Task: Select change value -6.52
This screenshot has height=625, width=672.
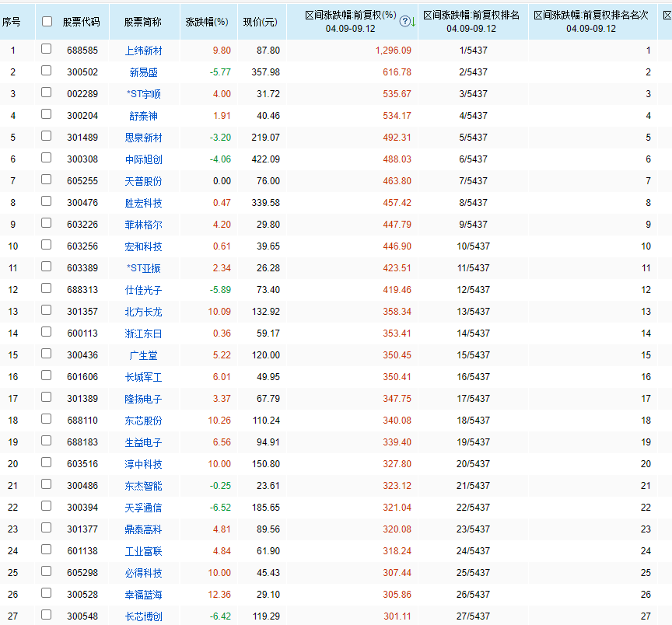Action: [220, 508]
